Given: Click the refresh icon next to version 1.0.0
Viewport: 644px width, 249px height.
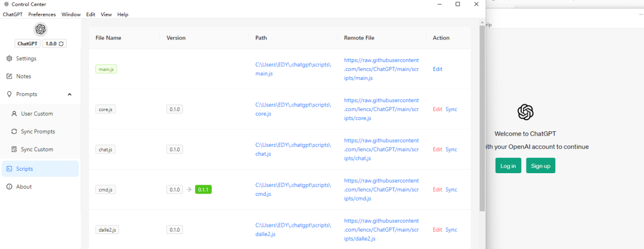Looking at the screenshot, I should (x=61, y=44).
